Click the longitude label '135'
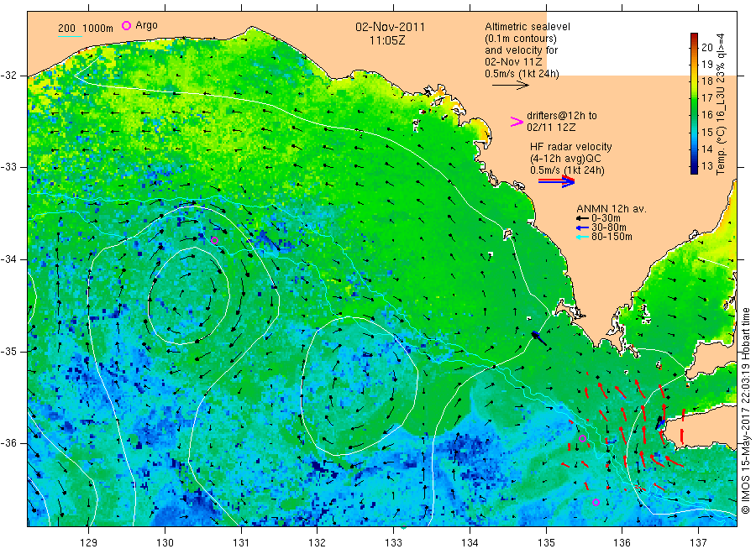The height and width of the screenshot is (554, 756). 546,543
